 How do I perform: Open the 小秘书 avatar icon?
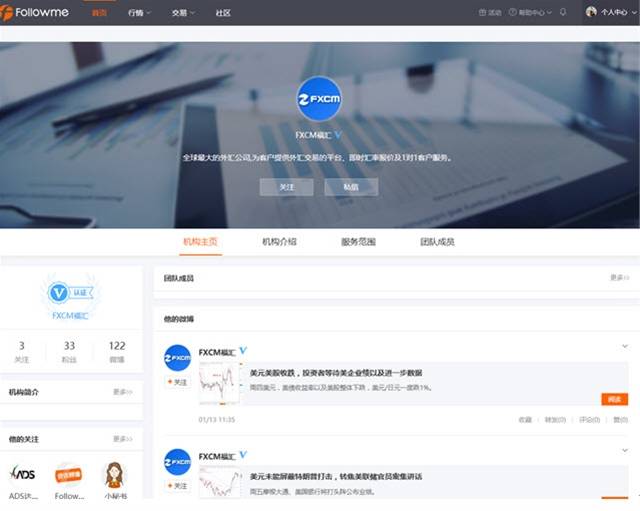click(x=114, y=475)
